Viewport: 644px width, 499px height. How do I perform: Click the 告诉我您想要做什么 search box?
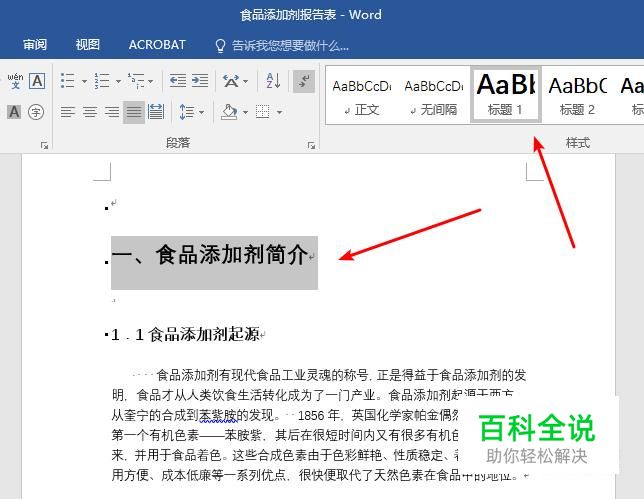pyautogui.click(x=290, y=45)
